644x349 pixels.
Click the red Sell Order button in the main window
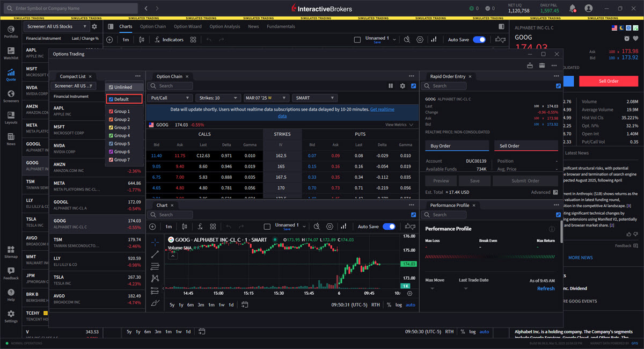tap(609, 81)
